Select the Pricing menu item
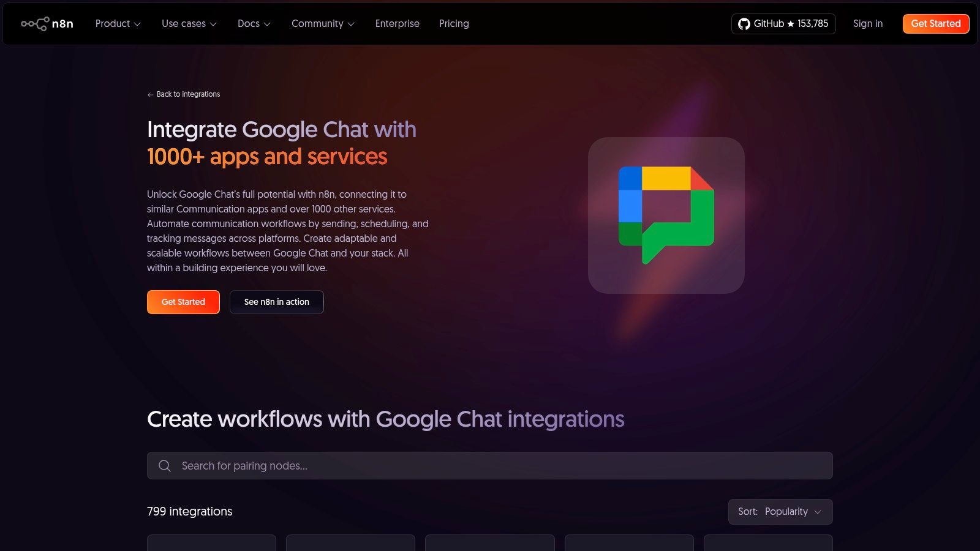This screenshot has width=980, height=551. (453, 23)
